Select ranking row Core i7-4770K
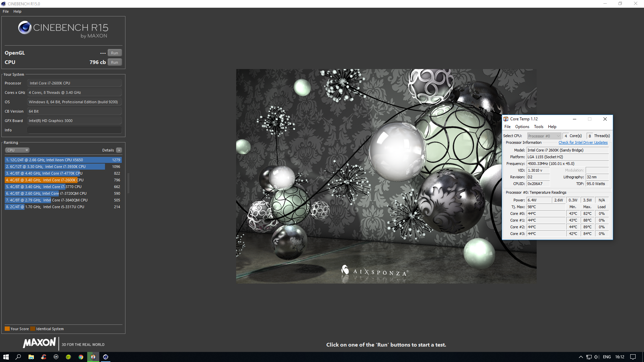Image resolution: width=644 pixels, height=362 pixels. tap(63, 173)
